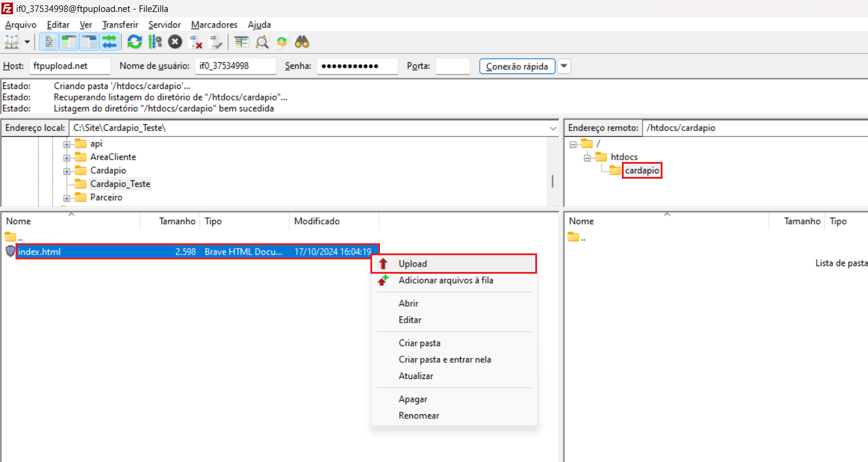Toggle remote directory tree view
Viewport: 868px width, 462px height.
pyautogui.click(x=89, y=42)
